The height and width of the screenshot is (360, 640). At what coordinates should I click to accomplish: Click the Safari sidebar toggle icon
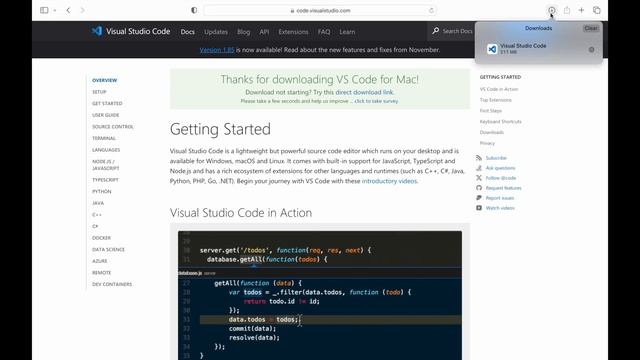pos(44,10)
